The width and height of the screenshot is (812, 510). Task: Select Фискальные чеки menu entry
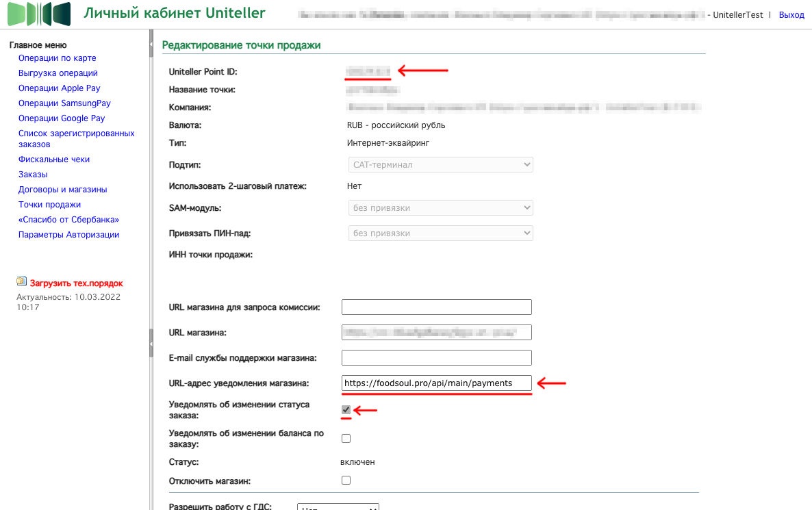(54, 160)
